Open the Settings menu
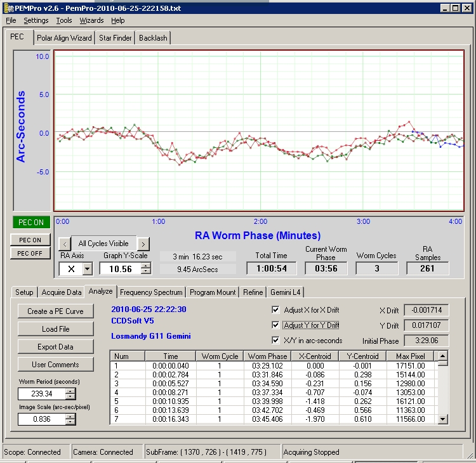 [36, 20]
